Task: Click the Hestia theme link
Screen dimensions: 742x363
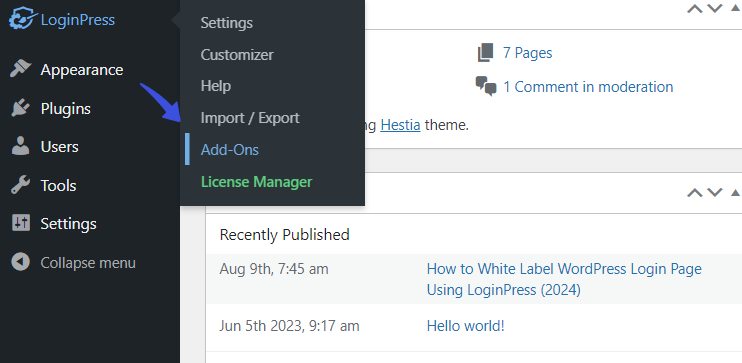Action: tap(400, 125)
